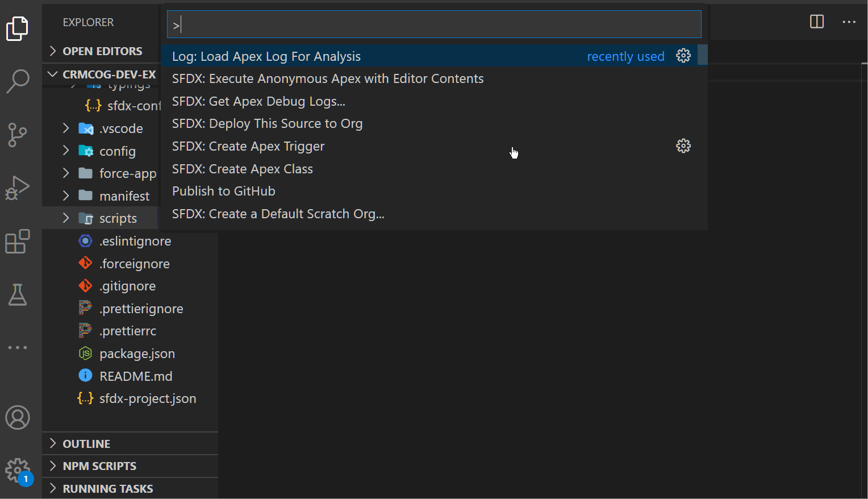The image size is (868, 499).
Task: Click the config folder icon
Action: pos(86,151)
